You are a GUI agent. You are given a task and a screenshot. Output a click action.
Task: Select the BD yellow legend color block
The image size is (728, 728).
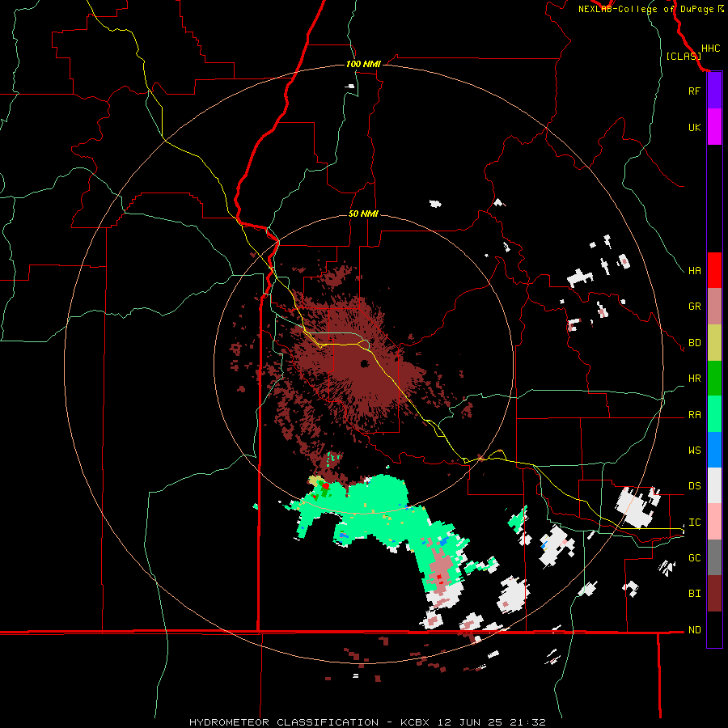pos(714,342)
